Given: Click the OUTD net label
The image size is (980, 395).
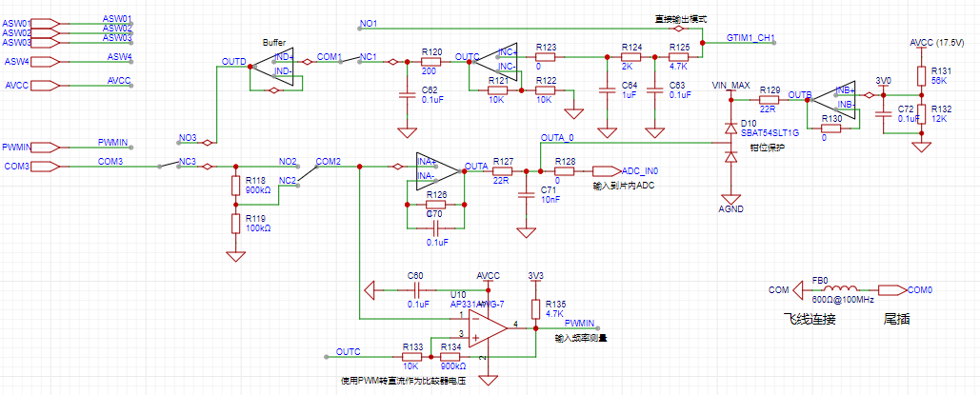Looking at the screenshot, I should [x=233, y=62].
